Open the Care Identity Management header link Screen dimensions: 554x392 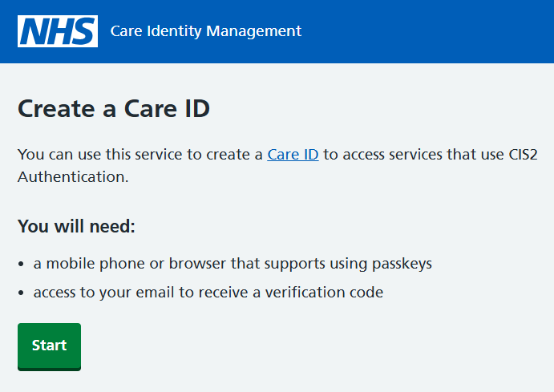205,31
